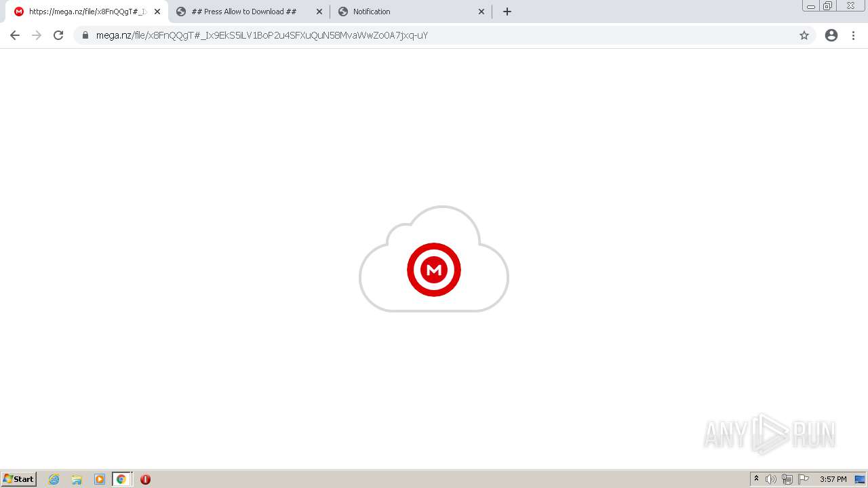
Task: Close the Press Allow to Download tab
Action: [319, 12]
